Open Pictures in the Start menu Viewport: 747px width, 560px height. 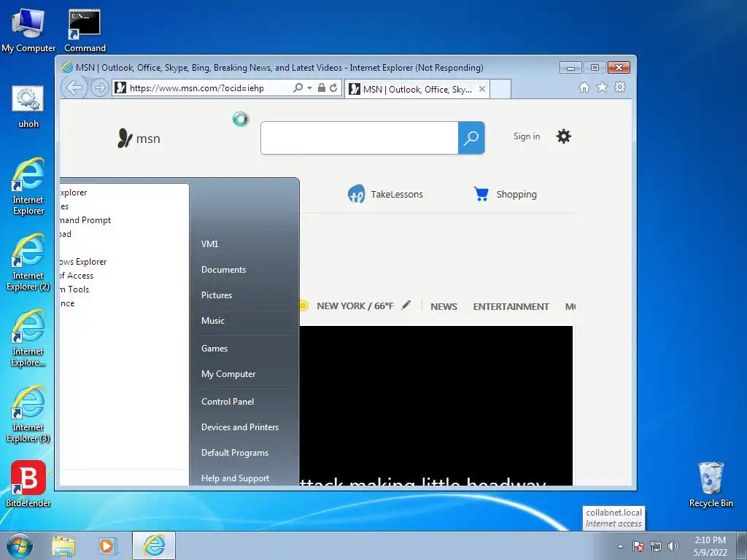pyautogui.click(x=216, y=295)
